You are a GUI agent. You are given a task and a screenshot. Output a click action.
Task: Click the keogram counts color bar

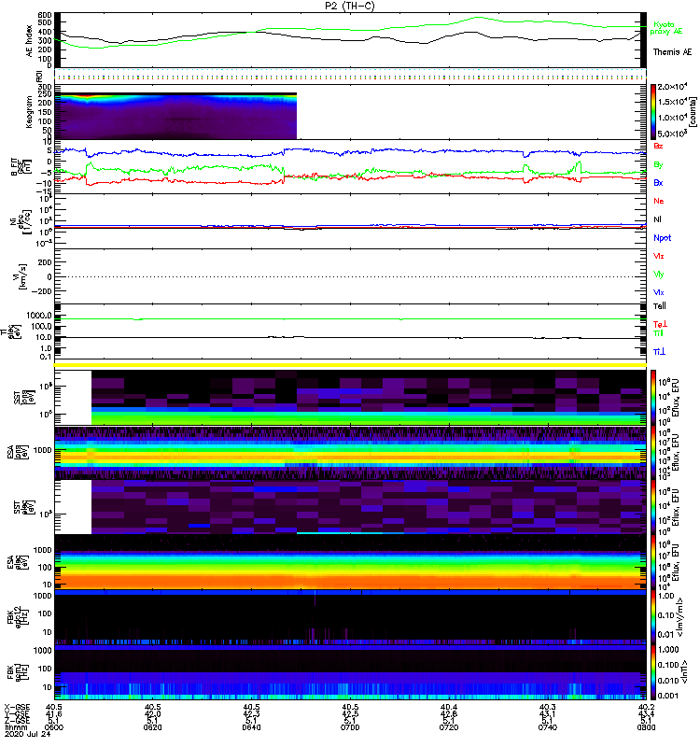pyautogui.click(x=653, y=112)
